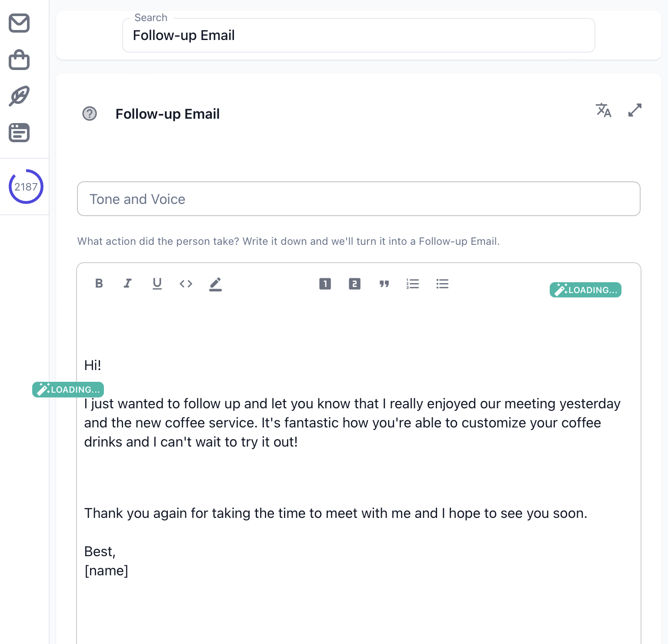Expand the editor to fullscreen

(635, 110)
